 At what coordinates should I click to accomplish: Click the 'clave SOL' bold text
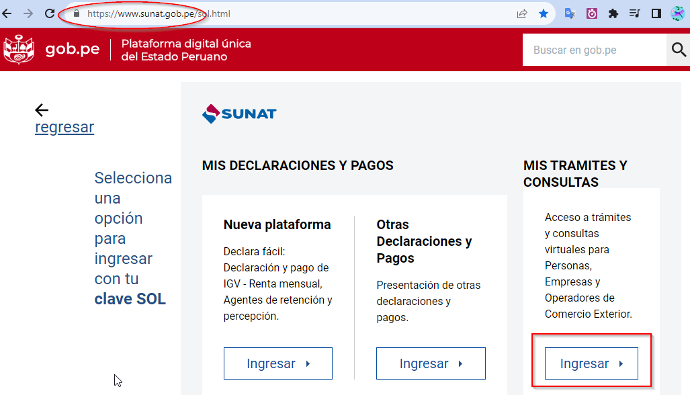point(130,299)
